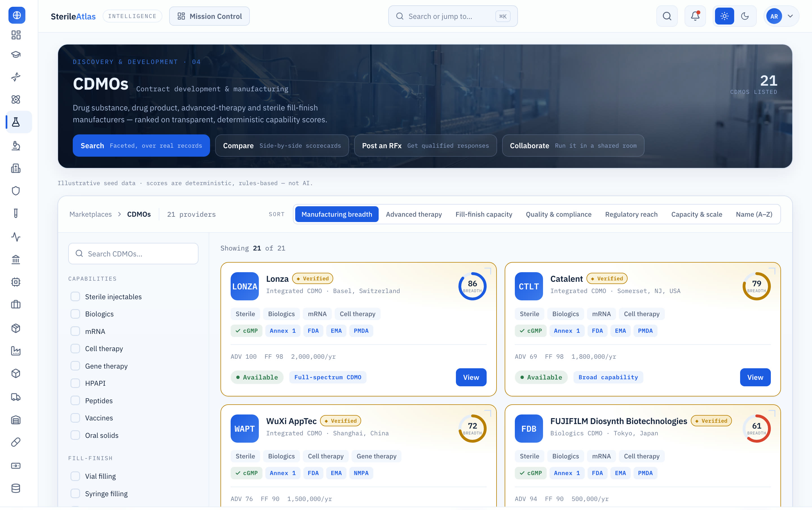
Task: Click the FDB logo thumbnail
Action: click(528, 429)
